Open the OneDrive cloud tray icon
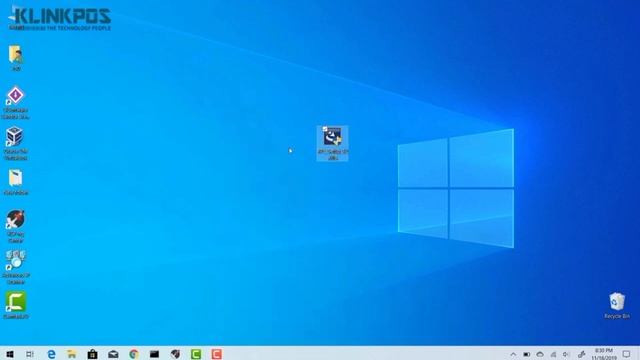Viewport: 640px width, 360px height. (x=540, y=354)
